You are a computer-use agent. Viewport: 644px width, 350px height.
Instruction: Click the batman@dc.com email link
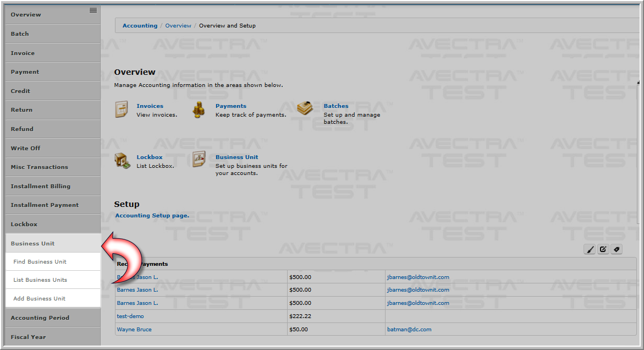pos(409,330)
